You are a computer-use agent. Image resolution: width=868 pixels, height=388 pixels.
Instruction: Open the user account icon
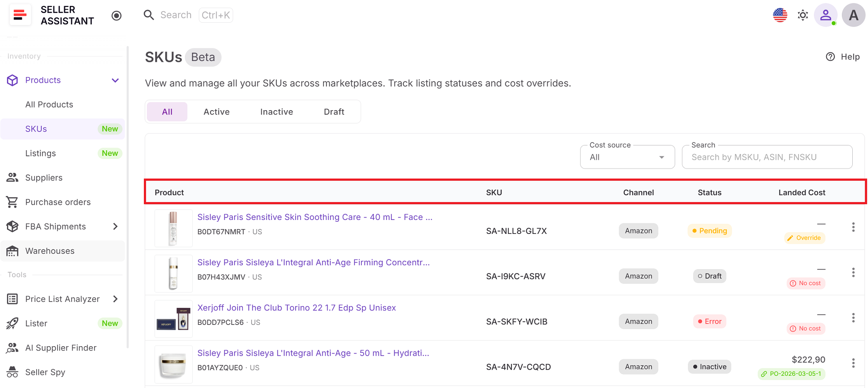tap(825, 15)
